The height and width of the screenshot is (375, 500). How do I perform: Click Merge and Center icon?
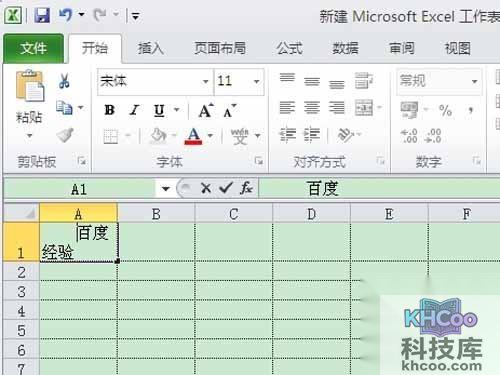(x=364, y=108)
